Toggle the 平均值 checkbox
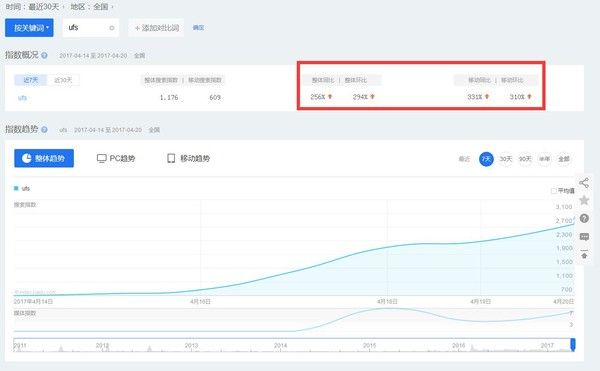 click(x=553, y=190)
